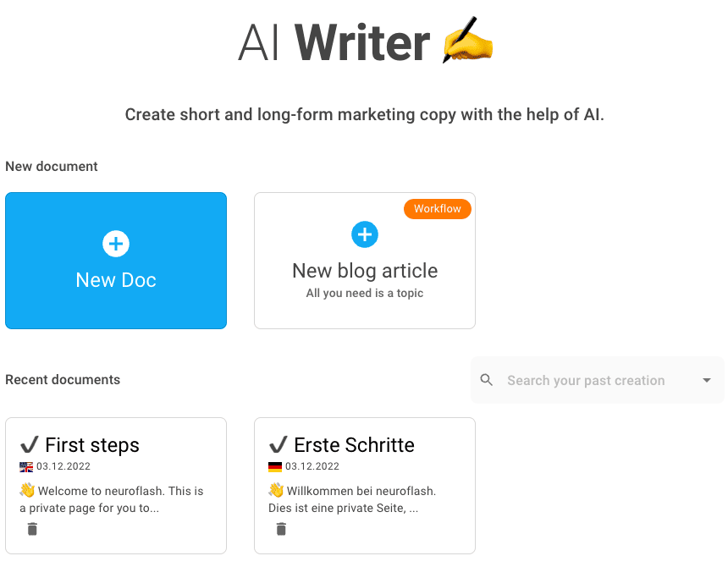Click the All you need is a topic subtitle
This screenshot has height=567, width=728.
[x=365, y=294]
